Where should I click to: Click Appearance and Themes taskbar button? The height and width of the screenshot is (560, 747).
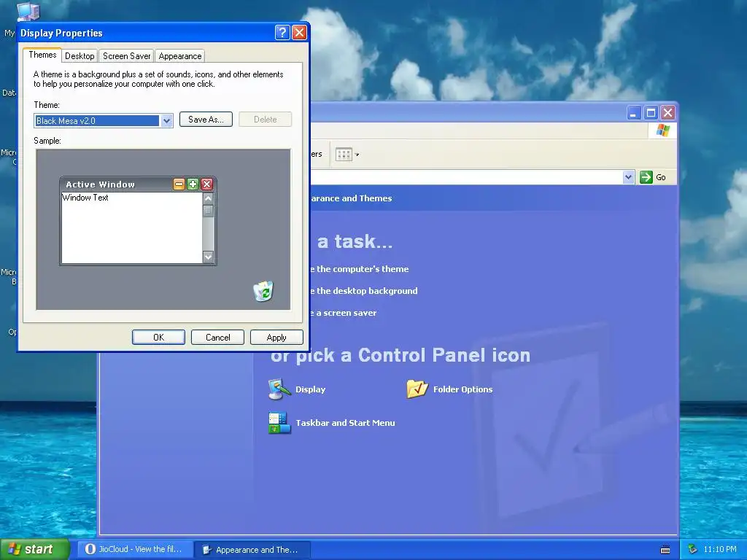(252, 550)
